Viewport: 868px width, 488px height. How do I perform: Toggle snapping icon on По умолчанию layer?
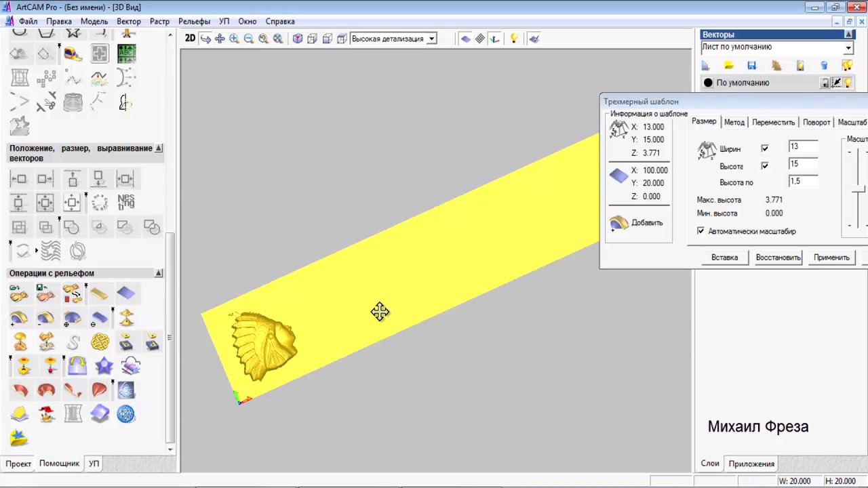click(836, 83)
